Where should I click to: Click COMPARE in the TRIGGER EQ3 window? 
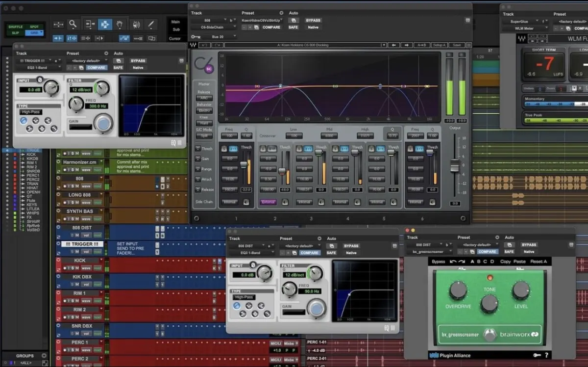click(97, 68)
